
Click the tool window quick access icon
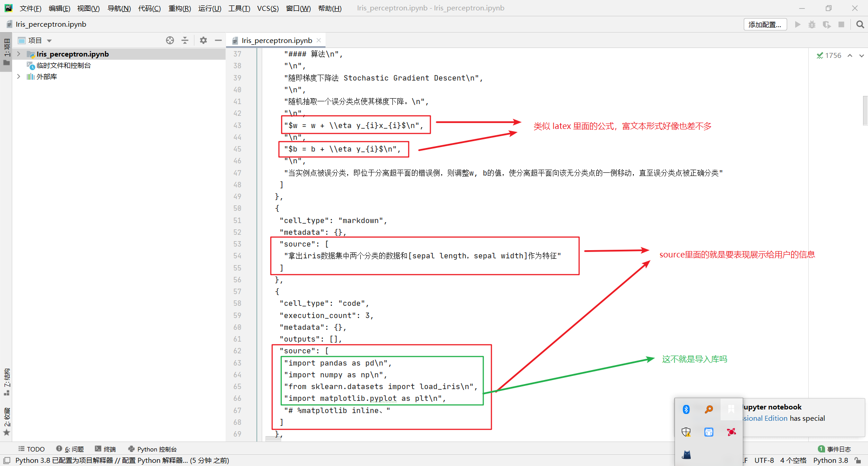point(7,460)
